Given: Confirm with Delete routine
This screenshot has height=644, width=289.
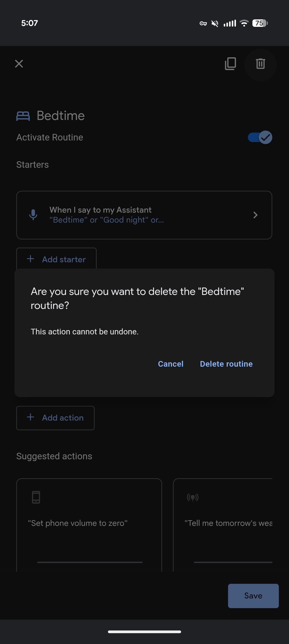Looking at the screenshot, I should (x=226, y=364).
